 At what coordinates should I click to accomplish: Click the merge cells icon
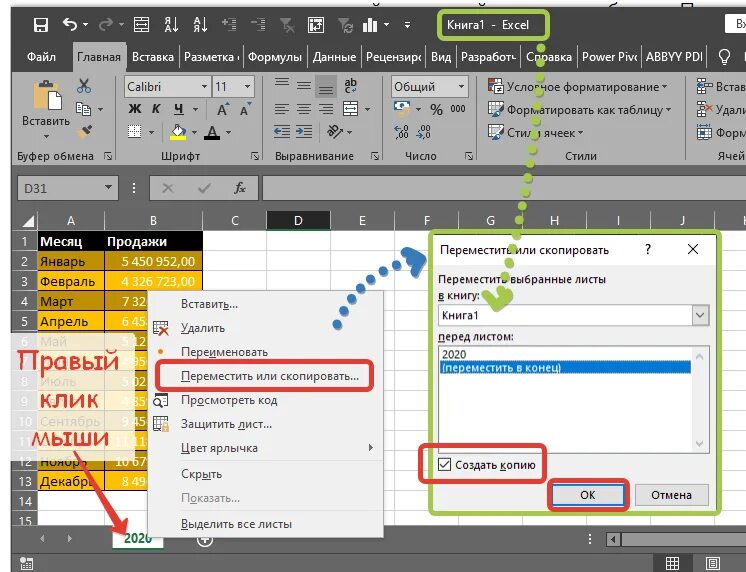[x=351, y=109]
